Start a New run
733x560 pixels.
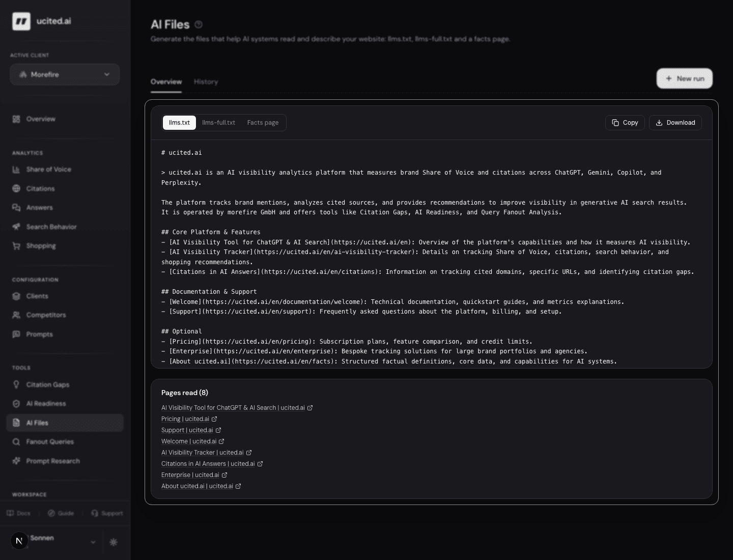[685, 78]
